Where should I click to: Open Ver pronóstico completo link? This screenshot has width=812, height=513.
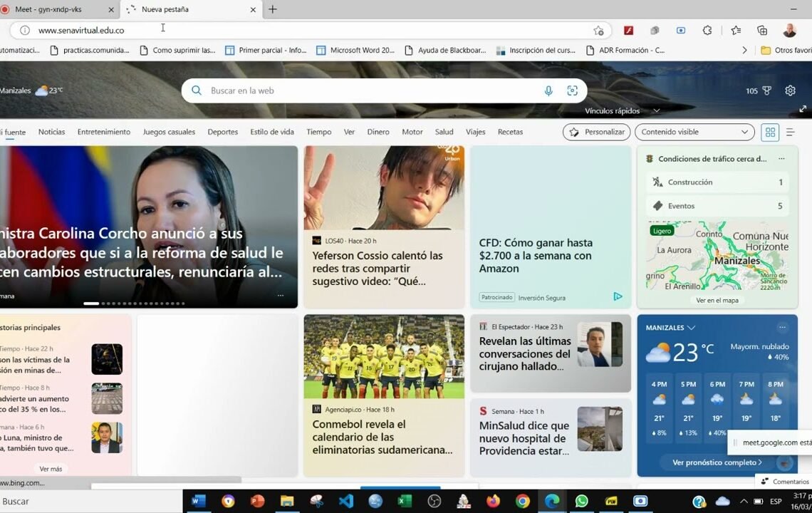click(x=717, y=462)
